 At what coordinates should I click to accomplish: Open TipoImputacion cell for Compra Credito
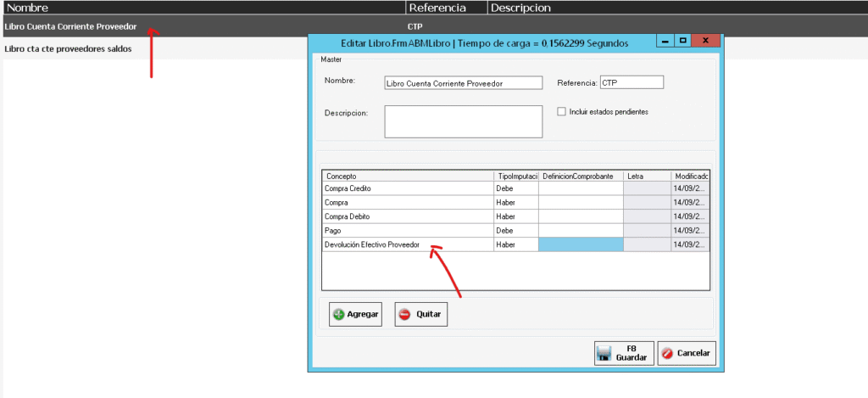515,188
